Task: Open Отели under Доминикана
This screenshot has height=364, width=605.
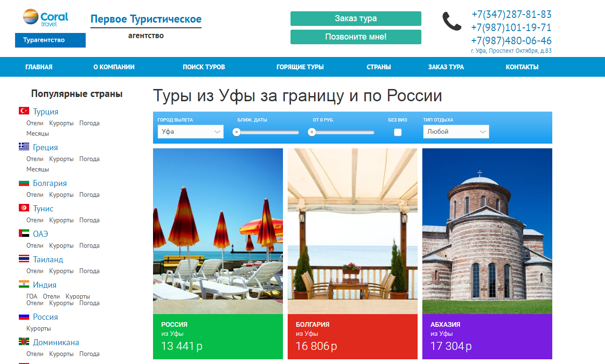Action: [x=35, y=354]
